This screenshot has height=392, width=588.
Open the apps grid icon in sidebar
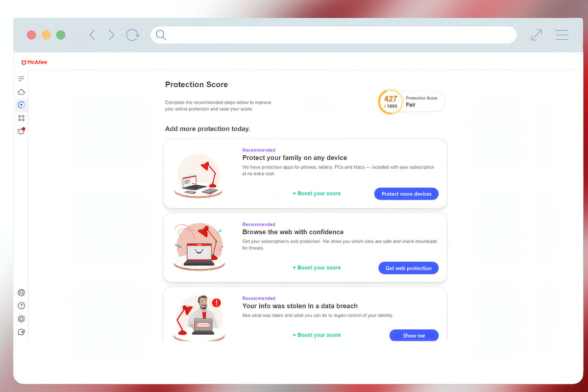(21, 118)
